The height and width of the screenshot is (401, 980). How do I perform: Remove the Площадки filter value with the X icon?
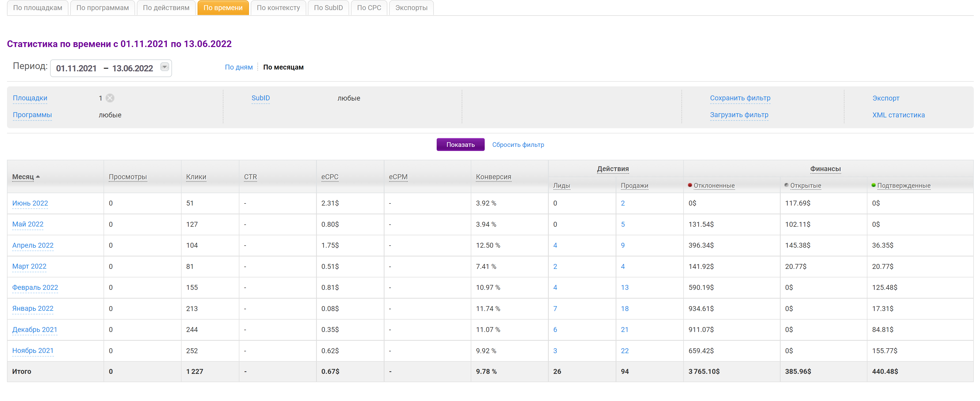click(x=110, y=98)
